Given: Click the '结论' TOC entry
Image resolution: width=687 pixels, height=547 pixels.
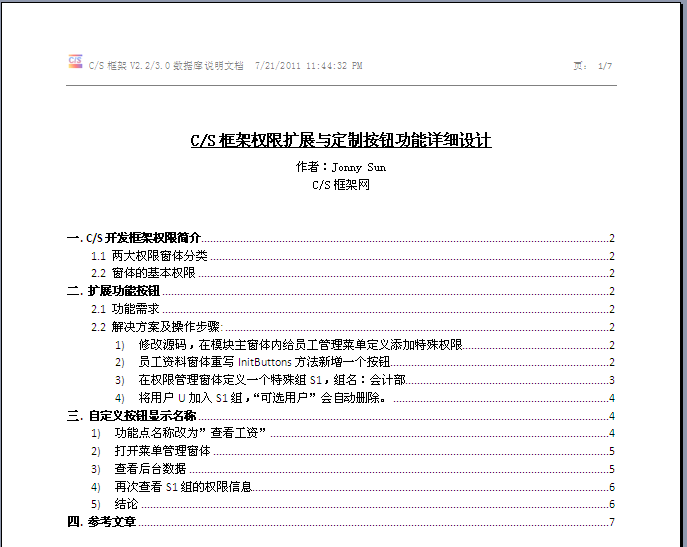Looking at the screenshot, I should pyautogui.click(x=127, y=504).
